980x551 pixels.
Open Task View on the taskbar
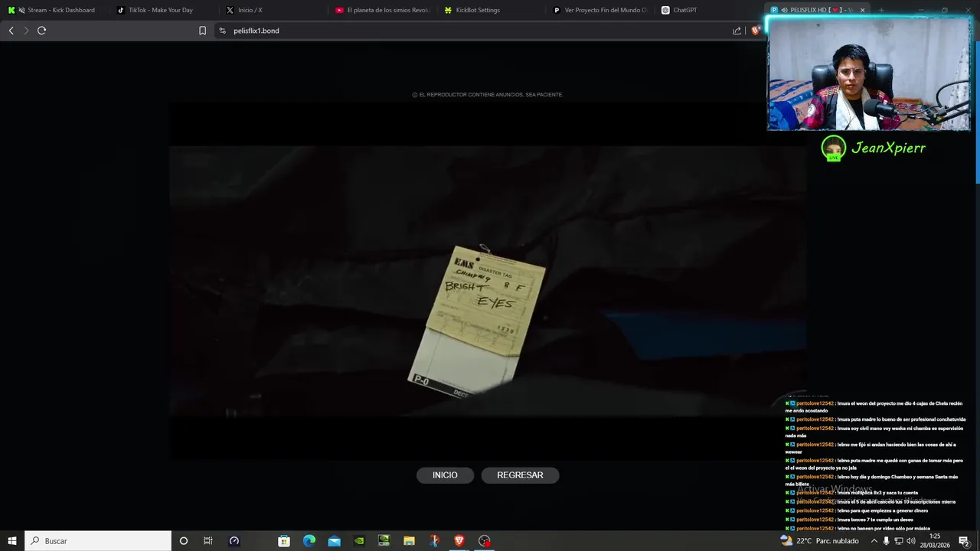208,541
